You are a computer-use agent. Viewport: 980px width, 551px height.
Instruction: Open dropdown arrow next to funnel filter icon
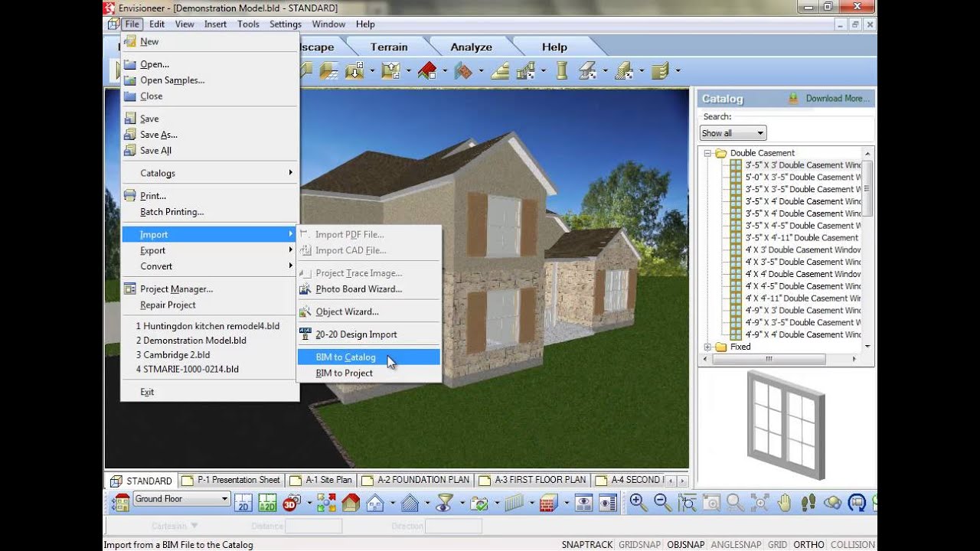click(x=462, y=503)
